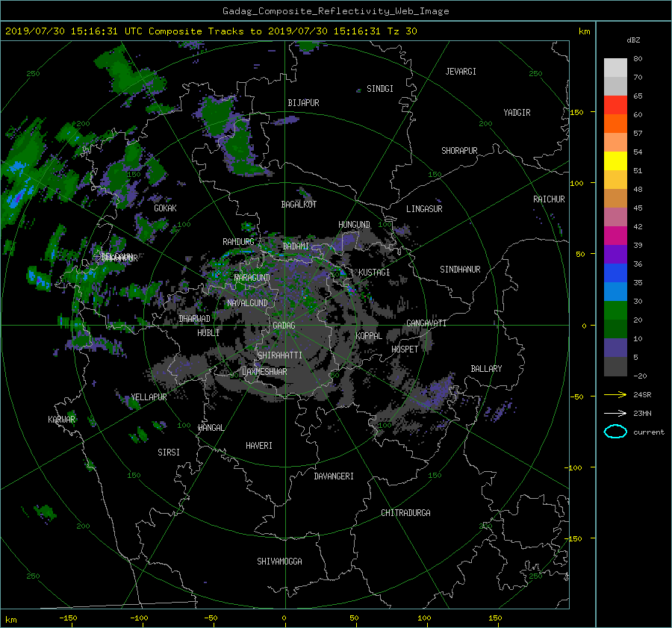Click the CHITRADURGA city label
Screen dimensions: 672x628
click(x=405, y=513)
